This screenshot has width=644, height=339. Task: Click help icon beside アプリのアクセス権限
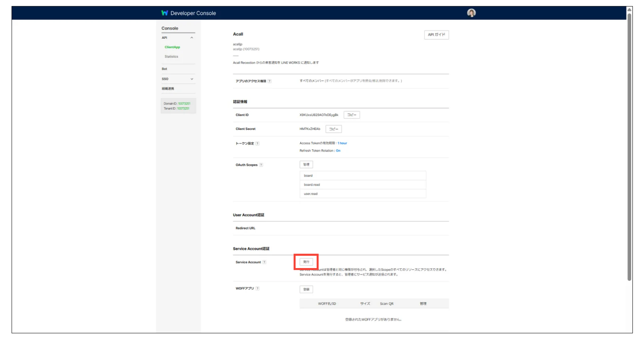tap(269, 81)
